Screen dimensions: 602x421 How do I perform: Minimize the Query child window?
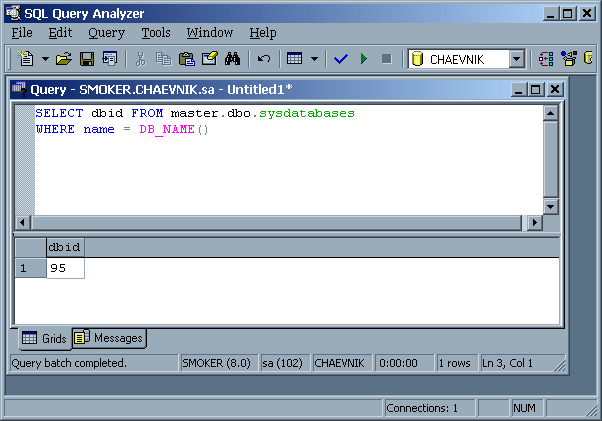point(519,89)
